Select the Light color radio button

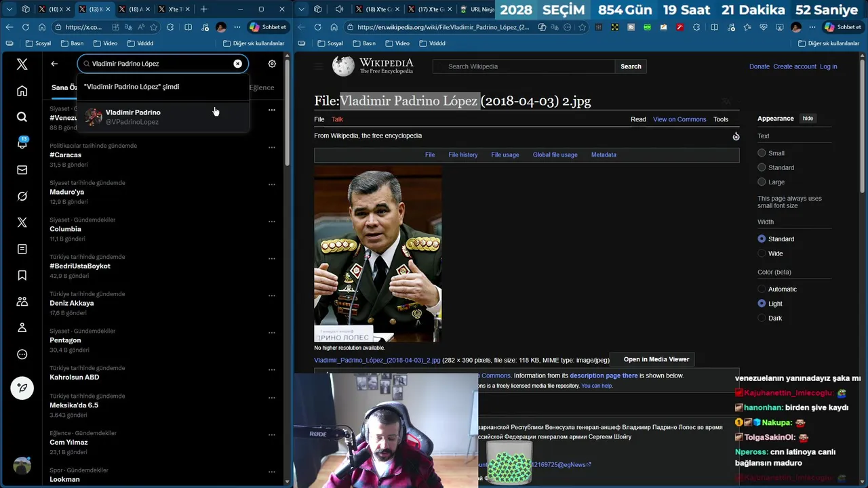pos(762,304)
